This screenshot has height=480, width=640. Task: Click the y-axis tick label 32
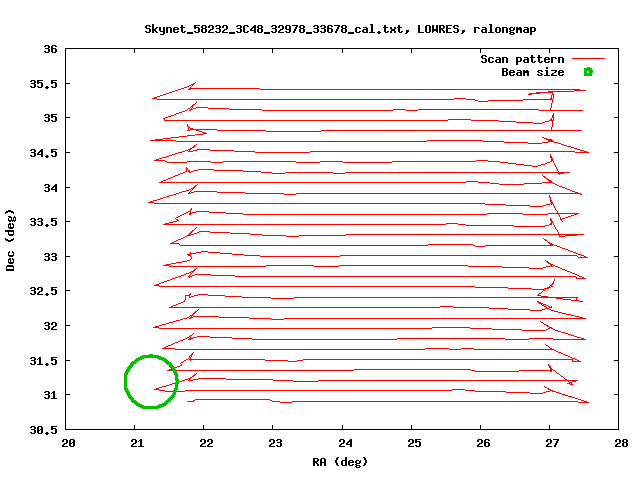(51, 326)
